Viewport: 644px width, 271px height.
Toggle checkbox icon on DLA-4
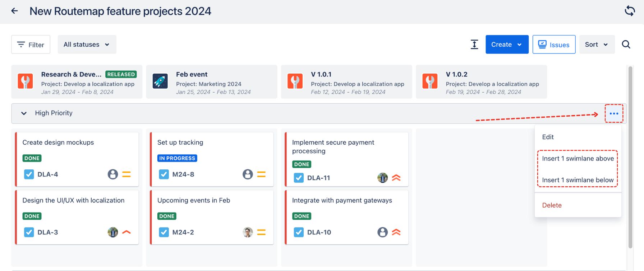tap(29, 174)
